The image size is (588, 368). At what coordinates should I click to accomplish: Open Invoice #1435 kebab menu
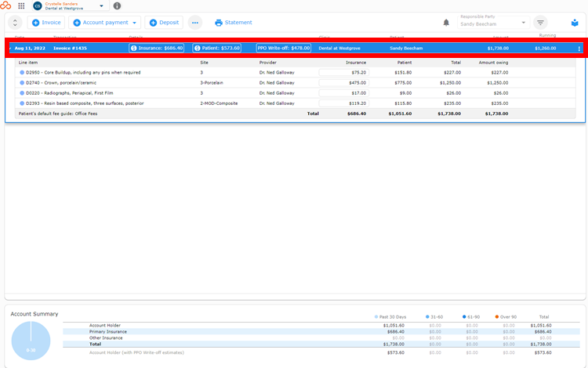pyautogui.click(x=579, y=49)
